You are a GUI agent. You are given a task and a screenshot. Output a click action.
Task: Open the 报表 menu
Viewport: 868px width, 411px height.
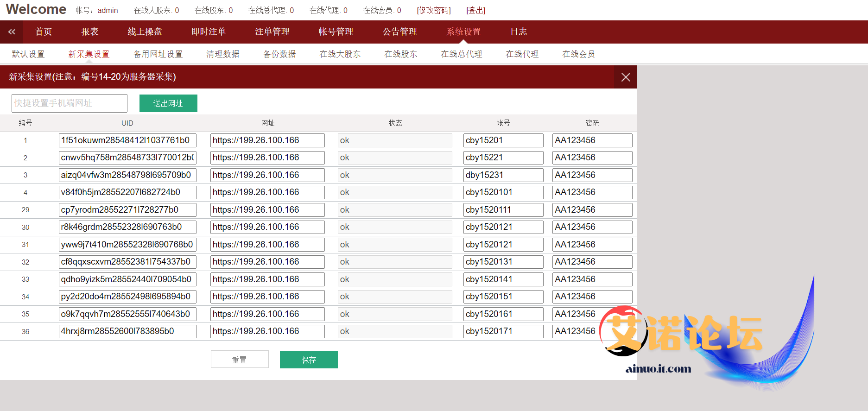(90, 32)
